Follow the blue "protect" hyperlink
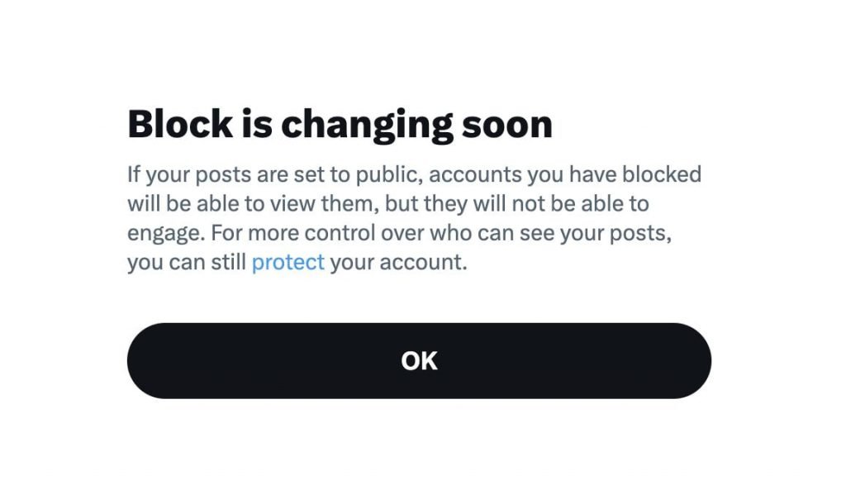Viewport: 846px width, 504px height. 288,264
